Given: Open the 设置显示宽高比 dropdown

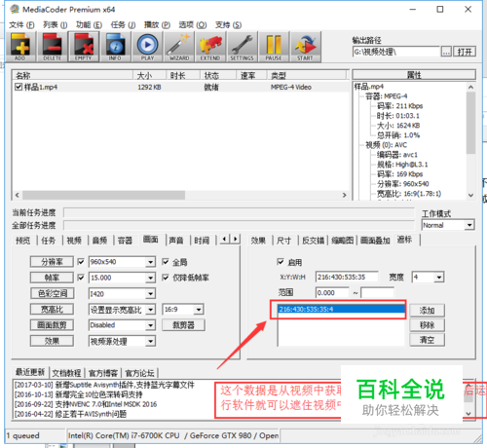Looking at the screenshot, I should (x=150, y=310).
